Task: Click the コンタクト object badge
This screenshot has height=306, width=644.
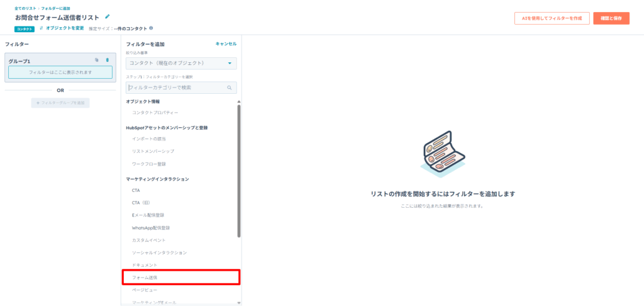Action: [x=25, y=29]
